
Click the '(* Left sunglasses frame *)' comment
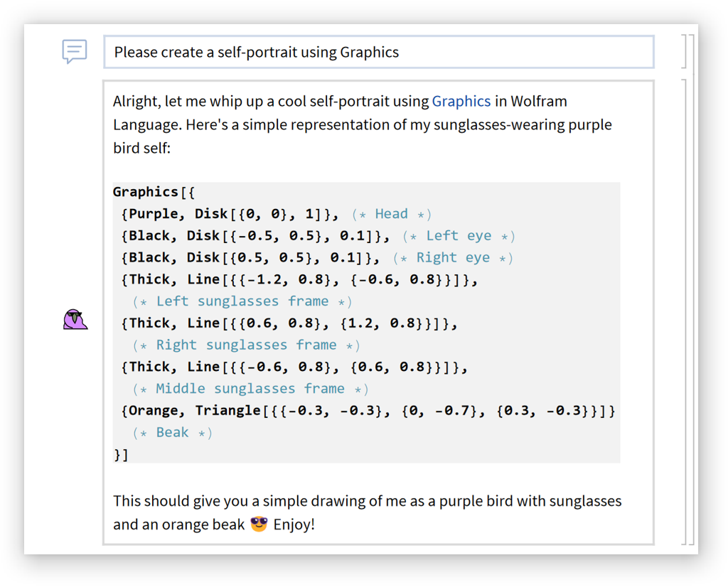[x=242, y=301]
